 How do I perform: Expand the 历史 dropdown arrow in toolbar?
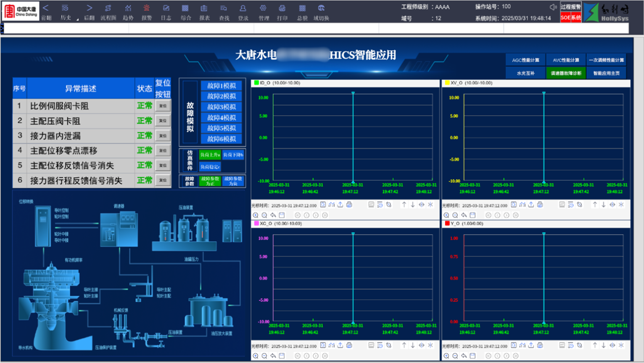[77, 19]
